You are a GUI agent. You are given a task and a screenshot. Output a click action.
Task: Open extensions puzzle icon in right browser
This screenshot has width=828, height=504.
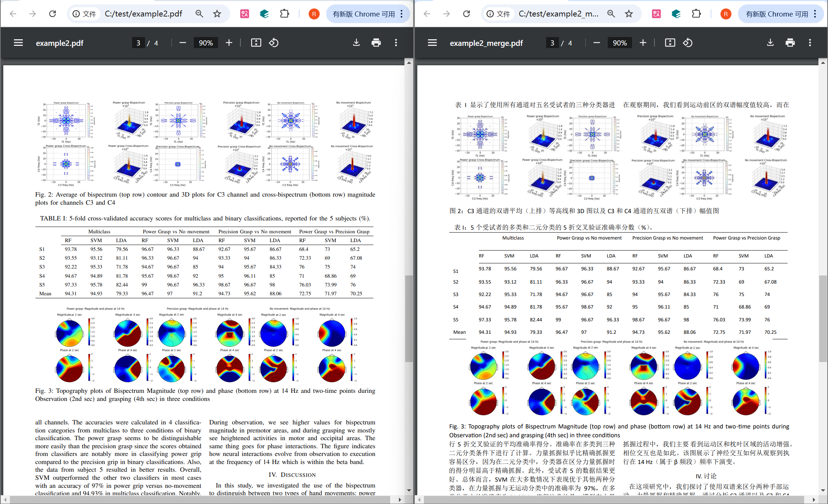click(696, 14)
